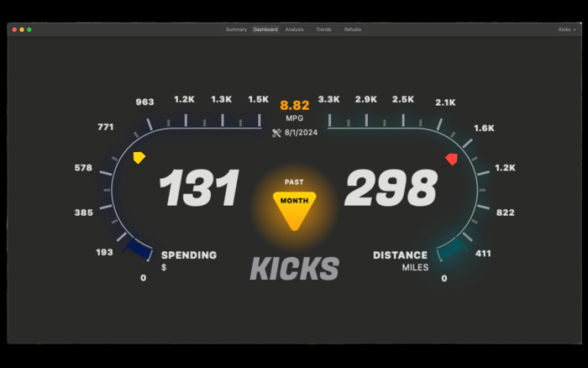
Task: Go to the Trends tab
Action: [x=323, y=29]
